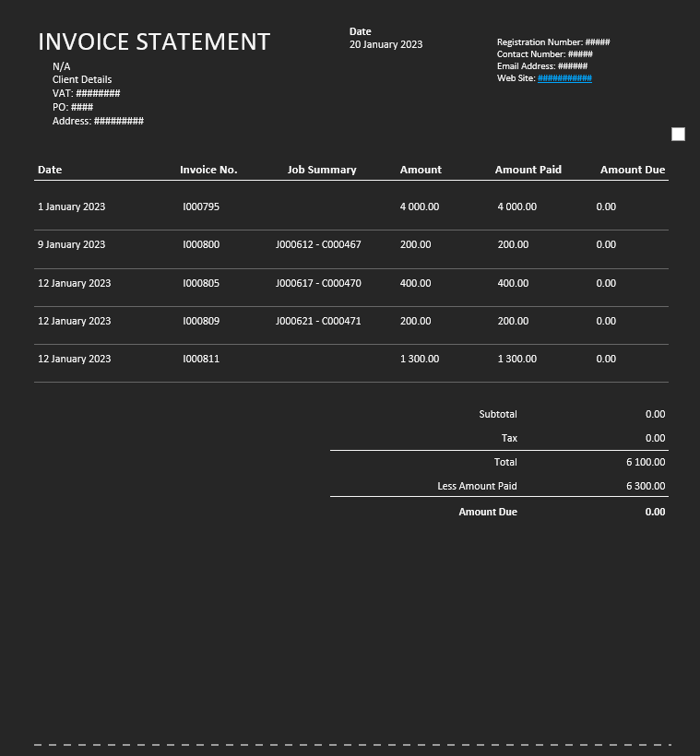Click Less Amount Paid value 6 300.00
Image resolution: width=700 pixels, height=756 pixels.
(x=646, y=486)
